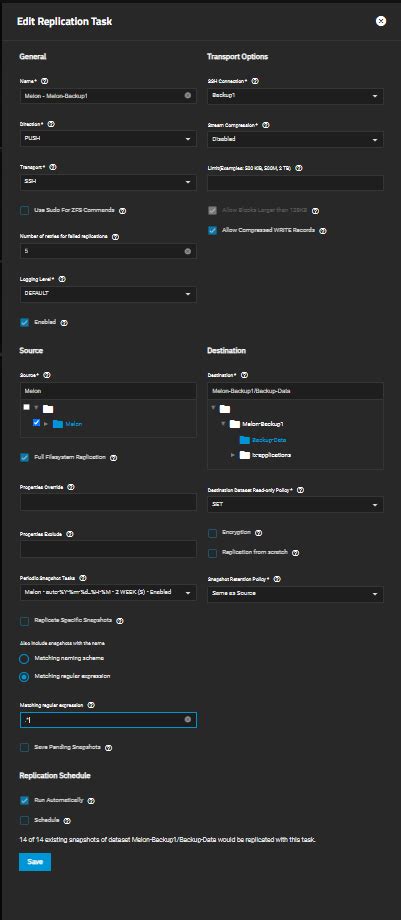Open Destination Dataset Read-only Policy dropdown

(295, 505)
